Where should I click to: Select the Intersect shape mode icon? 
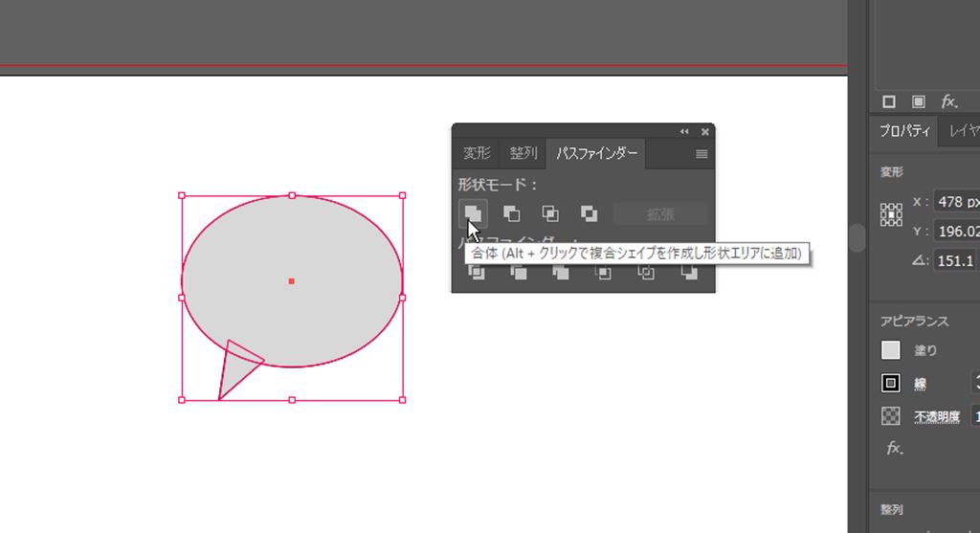tap(550, 213)
